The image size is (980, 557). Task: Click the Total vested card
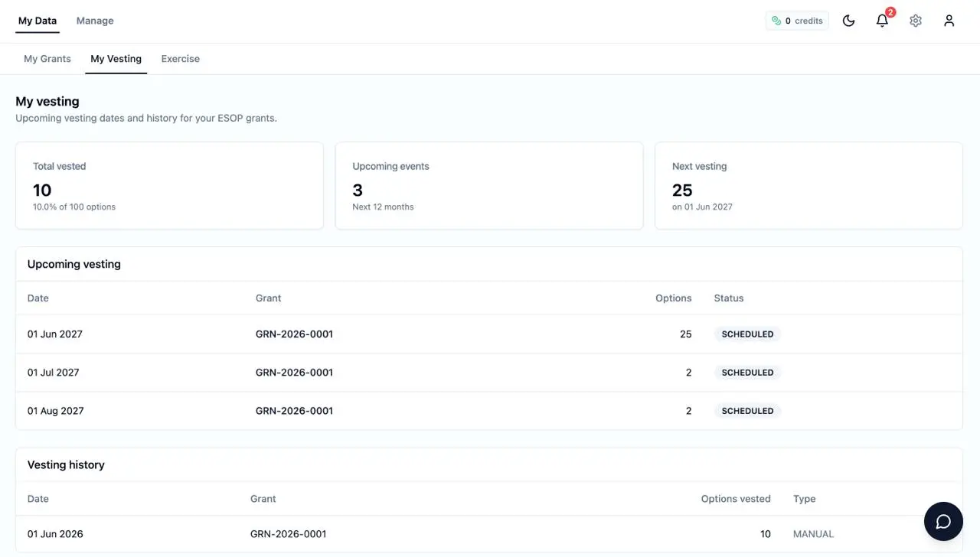click(169, 185)
